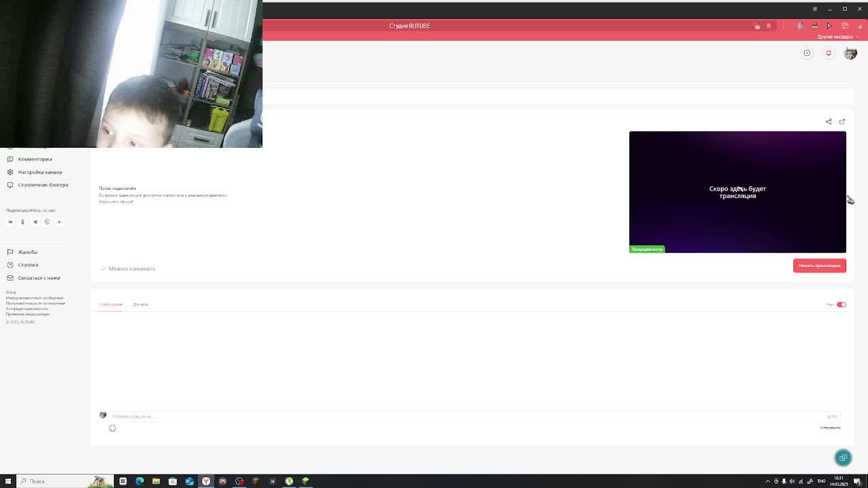
Task: Open the VK social icon
Action: coord(10,222)
